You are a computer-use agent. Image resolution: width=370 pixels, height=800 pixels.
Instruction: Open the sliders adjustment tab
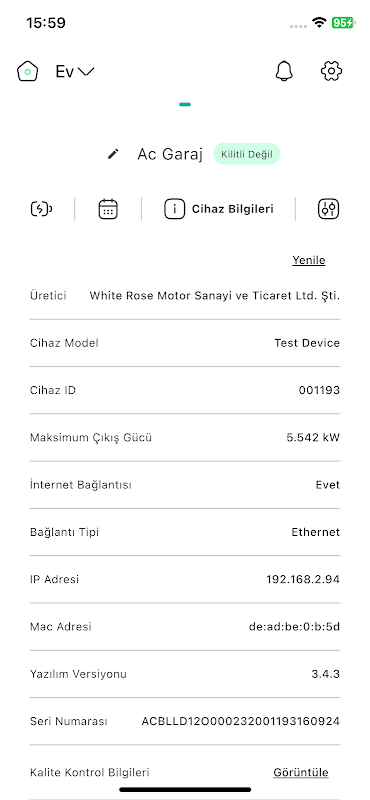[328, 209]
